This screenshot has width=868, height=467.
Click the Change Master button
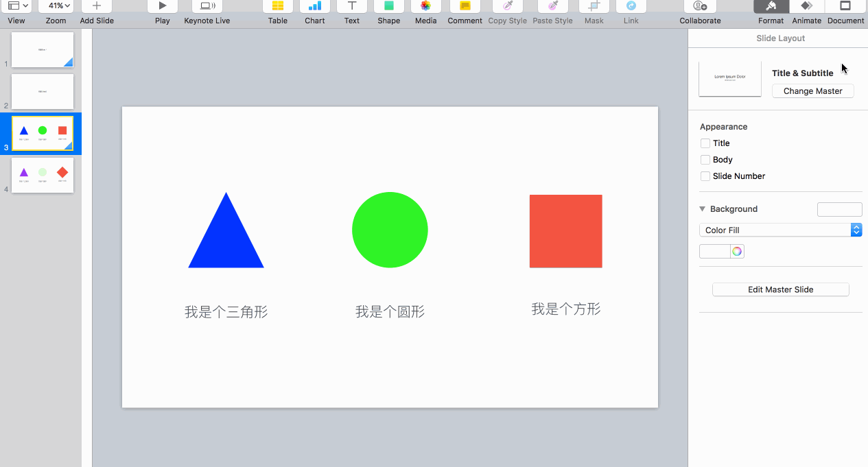coord(812,91)
